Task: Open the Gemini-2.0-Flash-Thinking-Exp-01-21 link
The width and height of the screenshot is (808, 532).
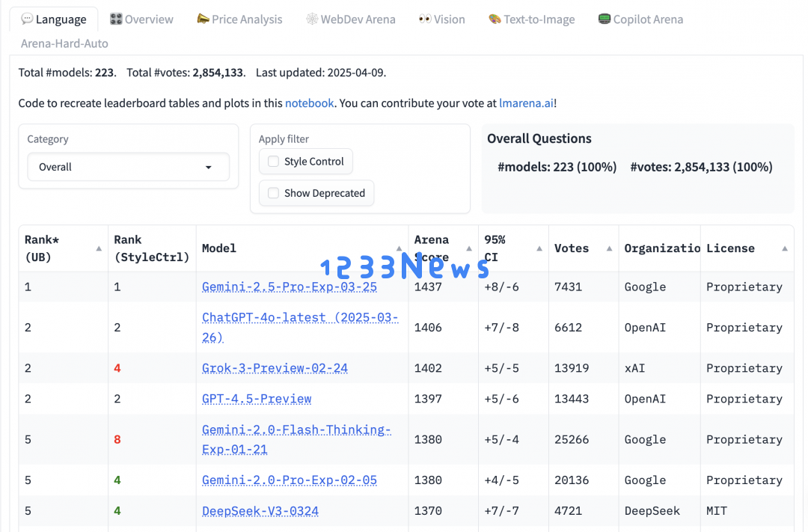Action: [296, 439]
